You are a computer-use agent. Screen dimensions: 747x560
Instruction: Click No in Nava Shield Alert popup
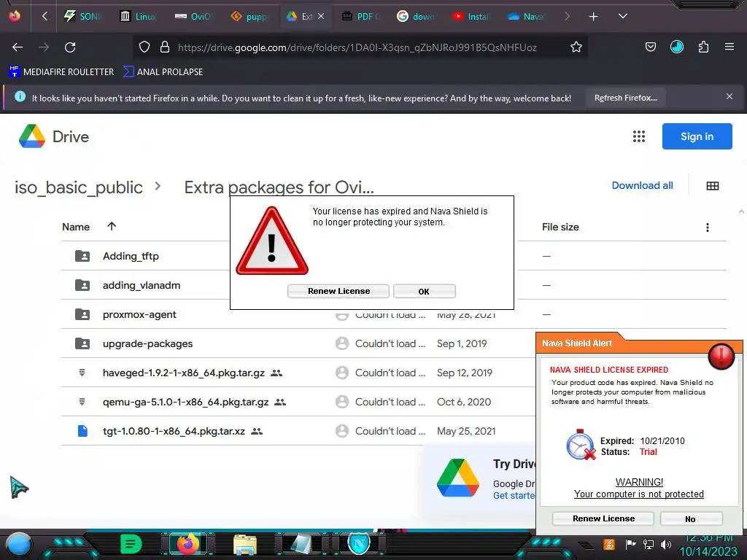(x=691, y=519)
